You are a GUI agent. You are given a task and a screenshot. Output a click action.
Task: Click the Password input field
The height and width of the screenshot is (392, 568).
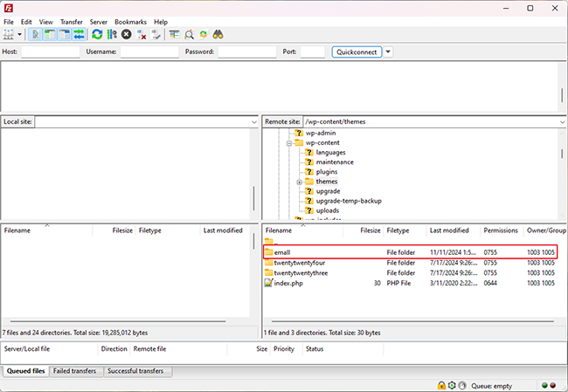point(247,52)
